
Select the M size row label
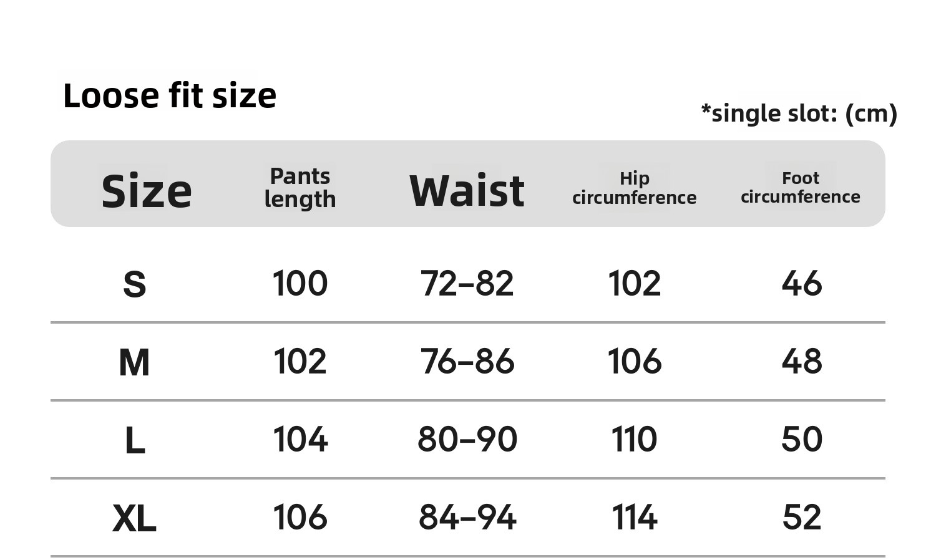134,362
